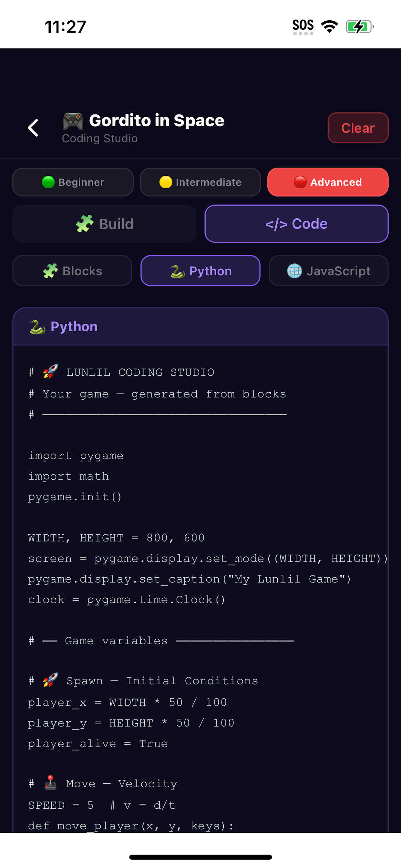Tap the Gordito in Space title
401x868 pixels.
[x=157, y=121]
